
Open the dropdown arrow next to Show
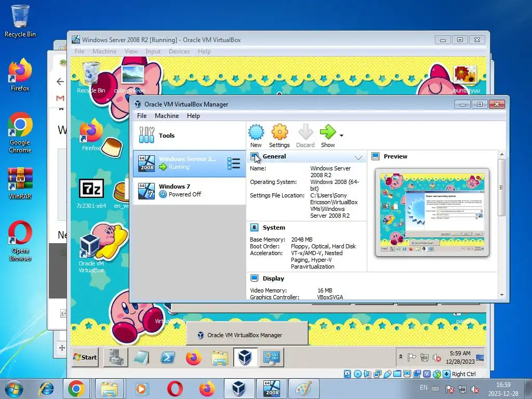pyautogui.click(x=341, y=136)
